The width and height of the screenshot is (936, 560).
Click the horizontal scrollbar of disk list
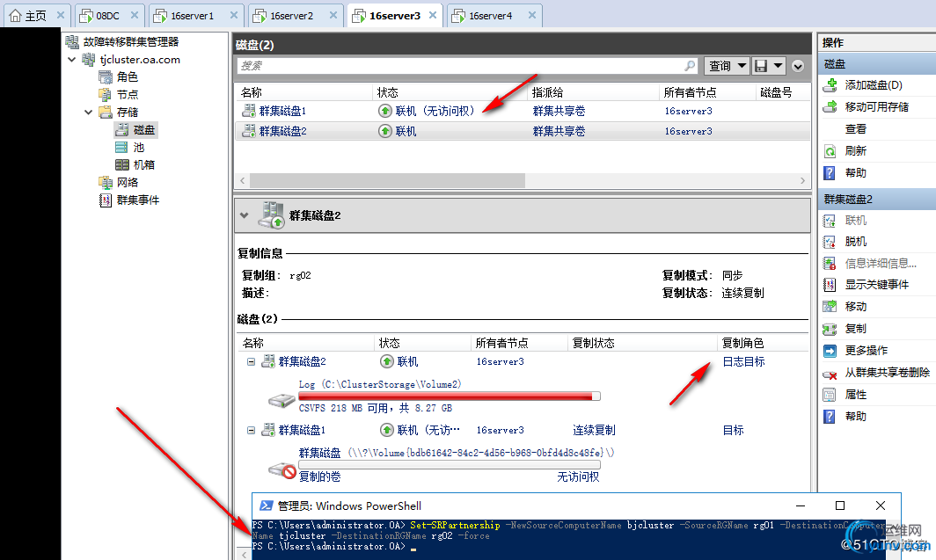pos(387,180)
